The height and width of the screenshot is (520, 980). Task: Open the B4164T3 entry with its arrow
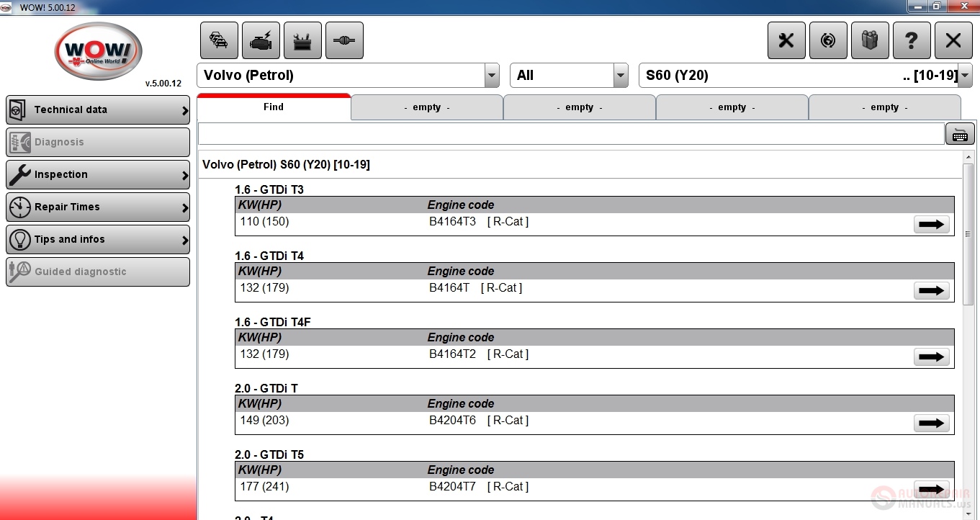click(932, 225)
